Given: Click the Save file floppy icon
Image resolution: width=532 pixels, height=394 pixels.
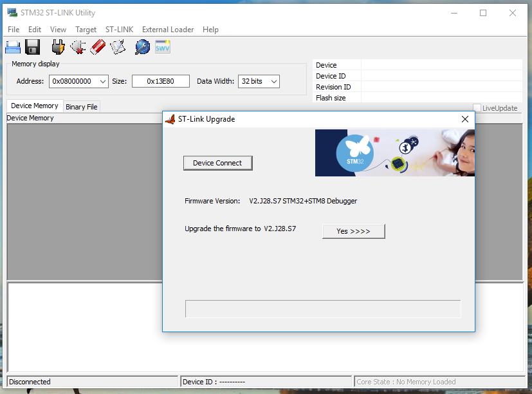Looking at the screenshot, I should coord(33,47).
